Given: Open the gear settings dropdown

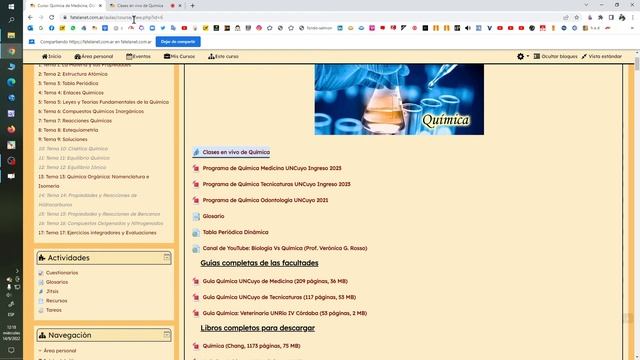Looking at the screenshot, I should (523, 56).
